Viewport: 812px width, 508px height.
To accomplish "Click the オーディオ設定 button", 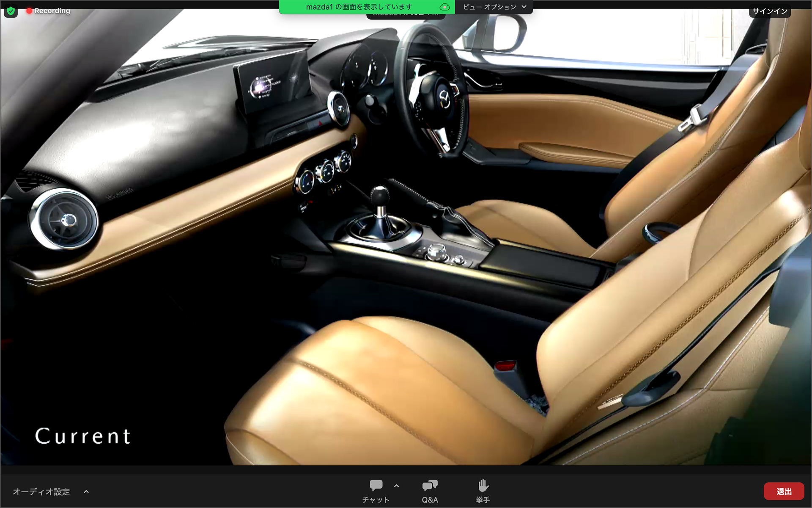I will [41, 491].
